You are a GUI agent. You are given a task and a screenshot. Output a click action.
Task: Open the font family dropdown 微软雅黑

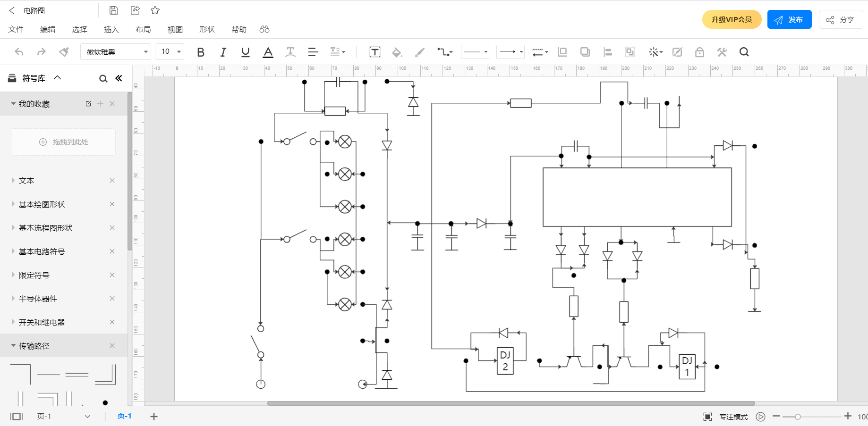coord(116,52)
